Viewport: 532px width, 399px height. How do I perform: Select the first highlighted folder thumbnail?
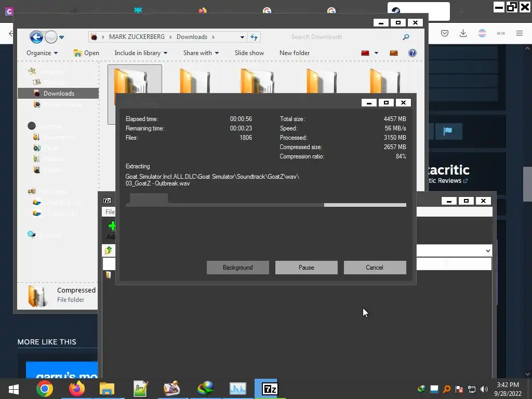click(135, 79)
